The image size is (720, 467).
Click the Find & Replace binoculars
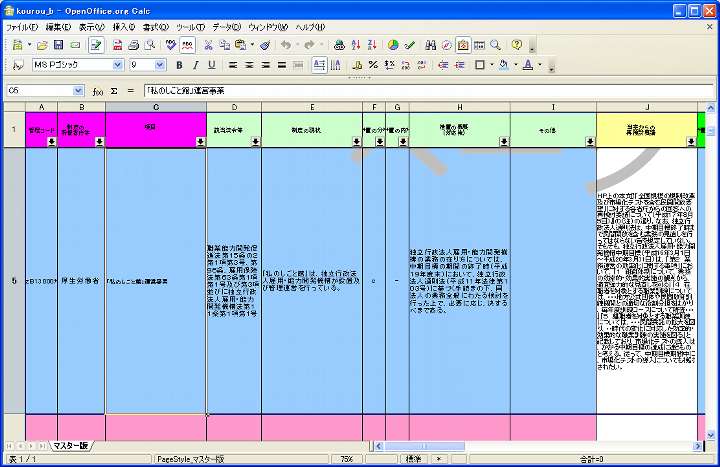(430, 45)
